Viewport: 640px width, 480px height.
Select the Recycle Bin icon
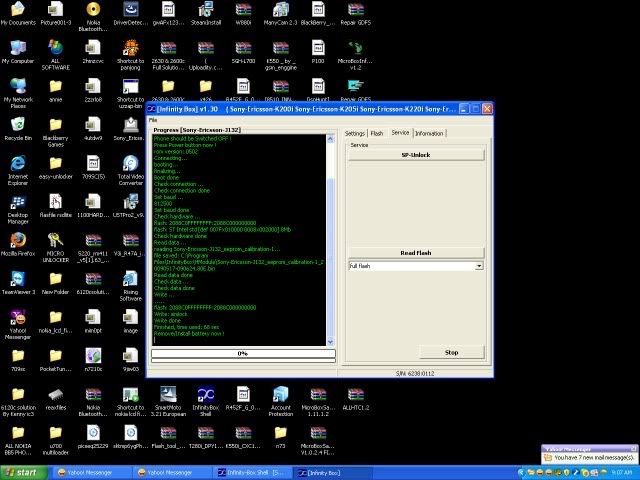tap(18, 129)
